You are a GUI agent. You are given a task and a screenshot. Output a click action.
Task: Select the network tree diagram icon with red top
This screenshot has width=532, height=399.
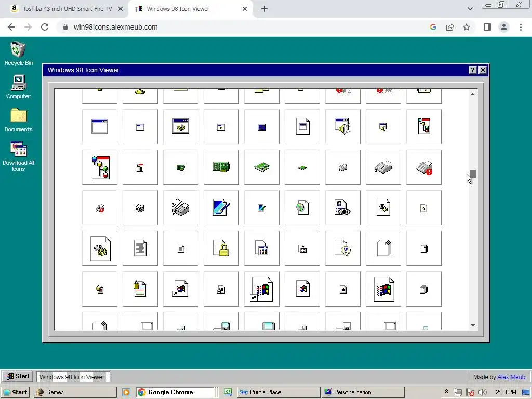tap(424, 127)
